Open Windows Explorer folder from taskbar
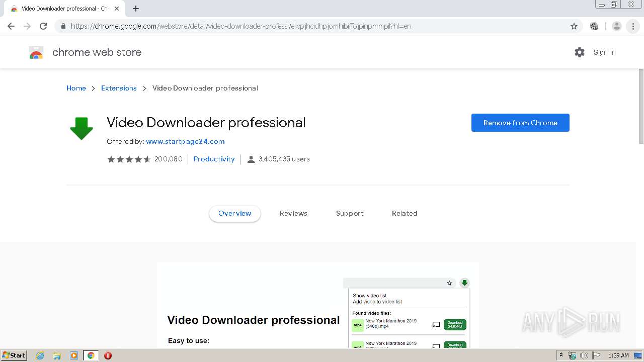The height and width of the screenshot is (362, 644). click(57, 355)
